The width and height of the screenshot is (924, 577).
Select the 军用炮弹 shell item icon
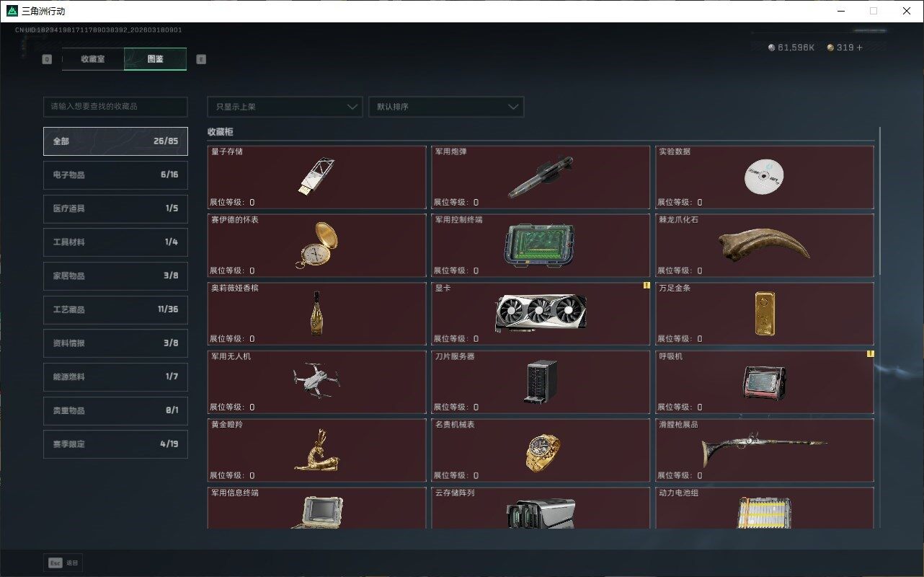point(541,177)
